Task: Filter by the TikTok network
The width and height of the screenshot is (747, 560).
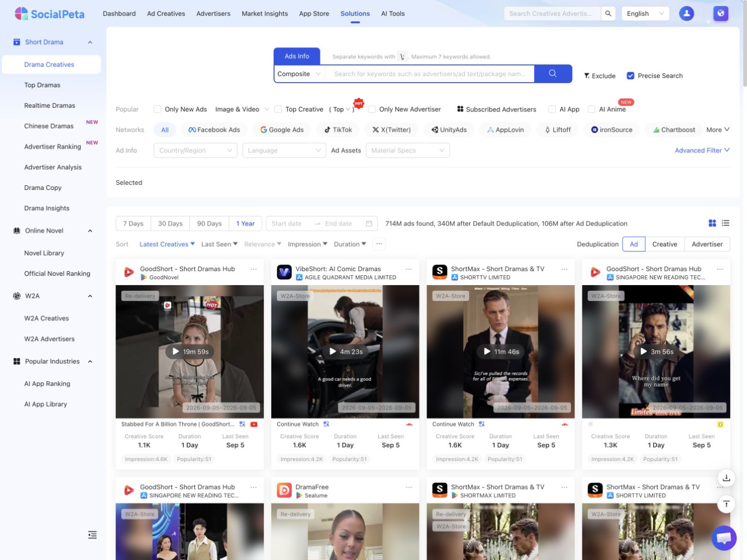Action: (338, 130)
